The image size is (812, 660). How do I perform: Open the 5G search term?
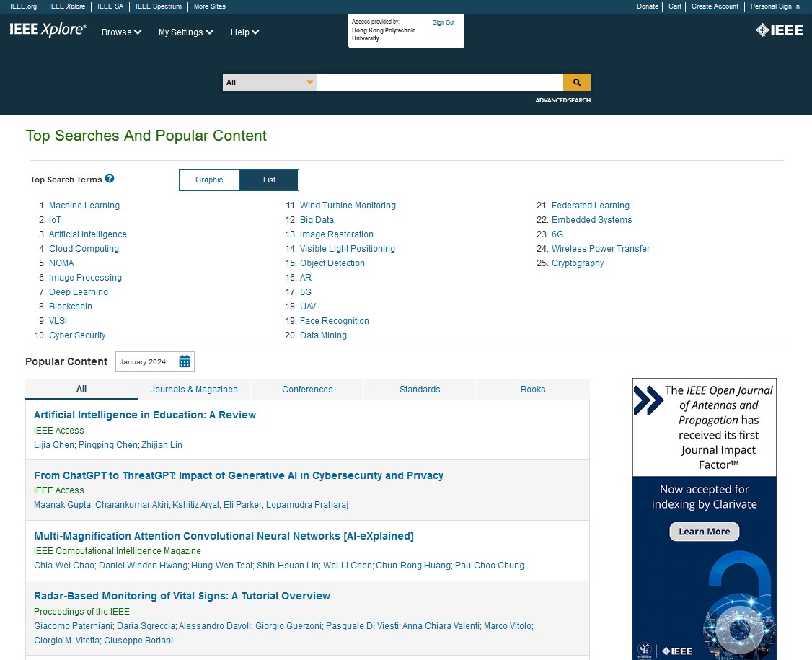306,292
